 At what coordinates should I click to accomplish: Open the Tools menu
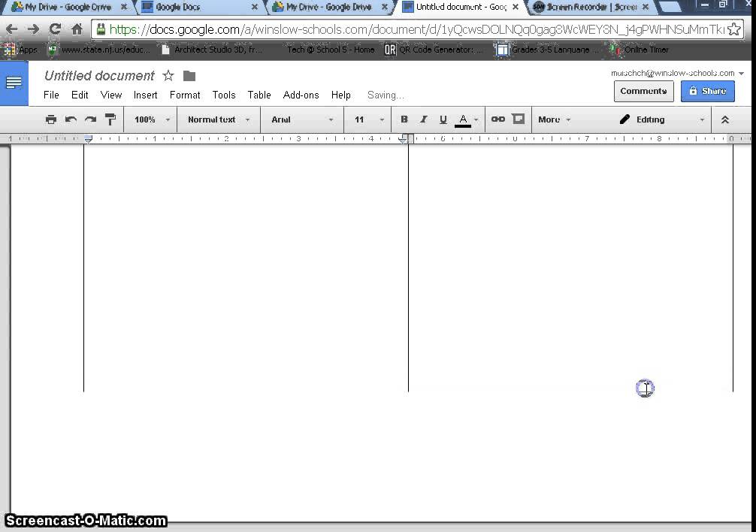pos(224,95)
